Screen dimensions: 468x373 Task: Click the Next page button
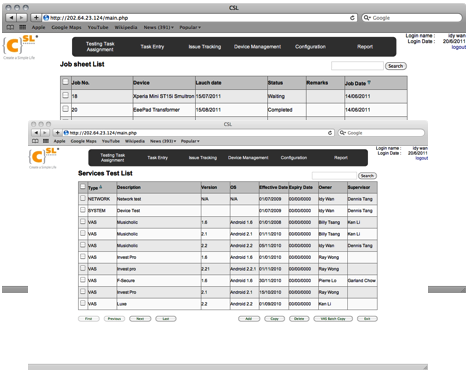pyautogui.click(x=140, y=319)
